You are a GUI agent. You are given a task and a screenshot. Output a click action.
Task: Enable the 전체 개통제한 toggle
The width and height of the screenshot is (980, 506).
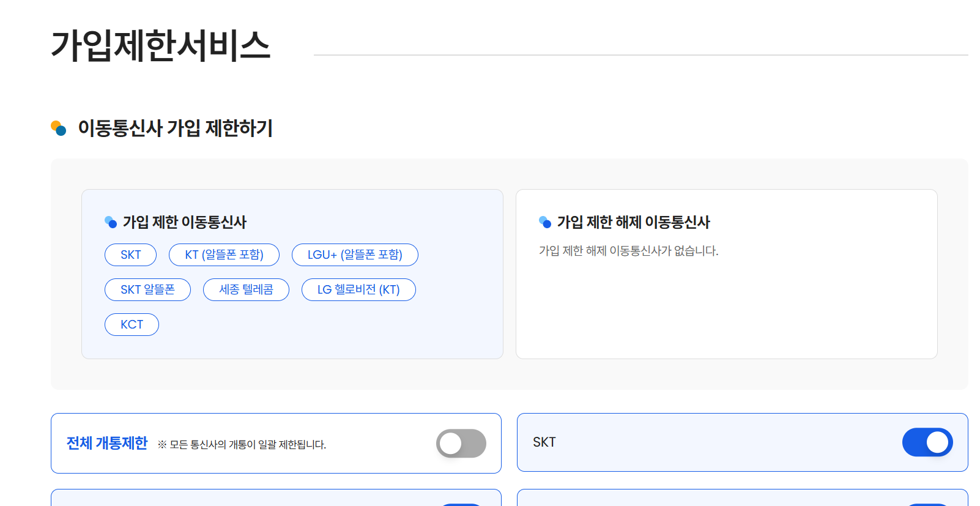[461, 444]
